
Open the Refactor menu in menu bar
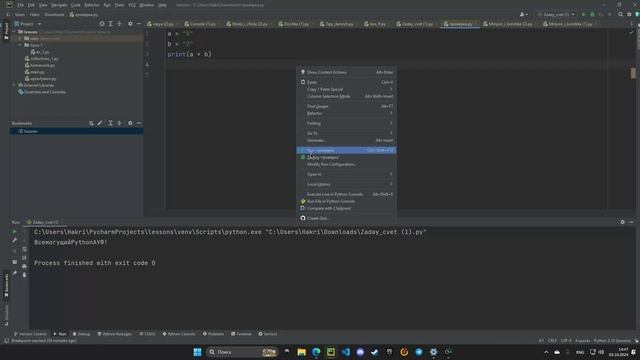pyautogui.click(x=92, y=5)
